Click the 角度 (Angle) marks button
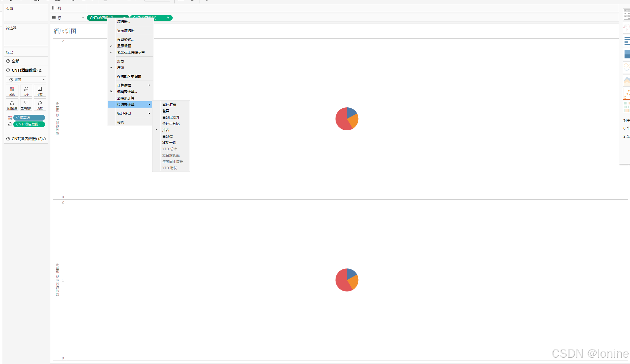Image resolution: width=630 pixels, height=364 pixels. point(40,104)
